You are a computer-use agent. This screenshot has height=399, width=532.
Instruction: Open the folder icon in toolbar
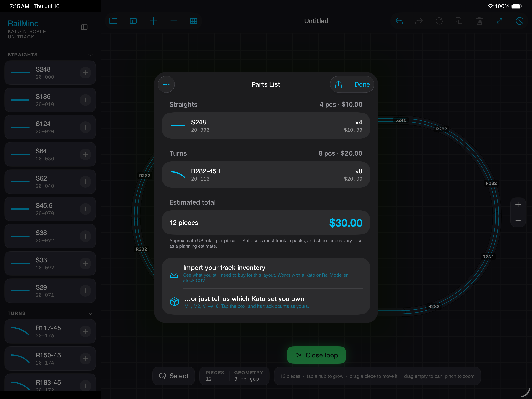pos(113,21)
